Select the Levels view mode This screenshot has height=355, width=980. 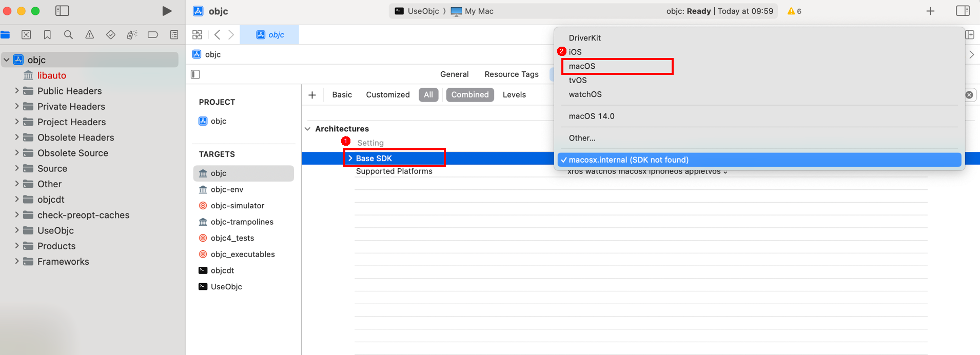click(514, 95)
